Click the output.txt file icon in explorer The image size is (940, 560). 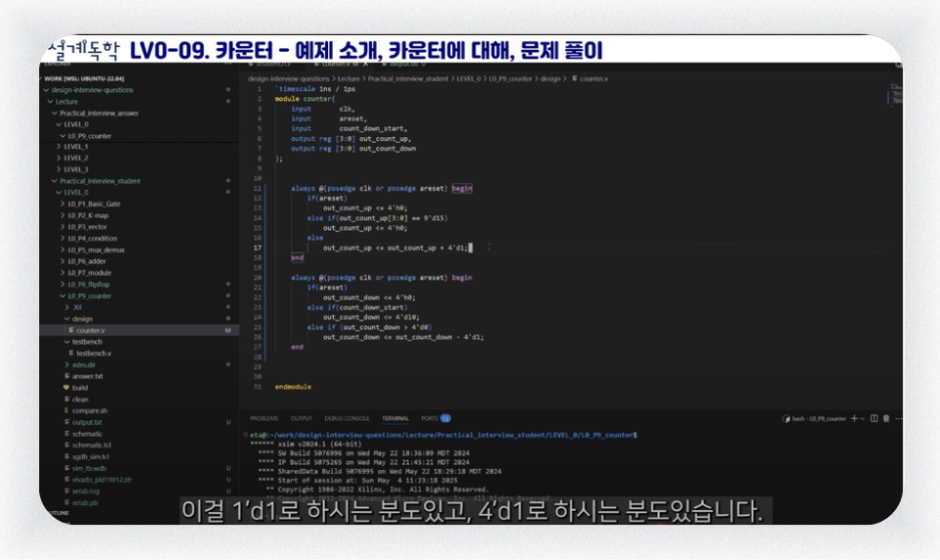pos(67,422)
